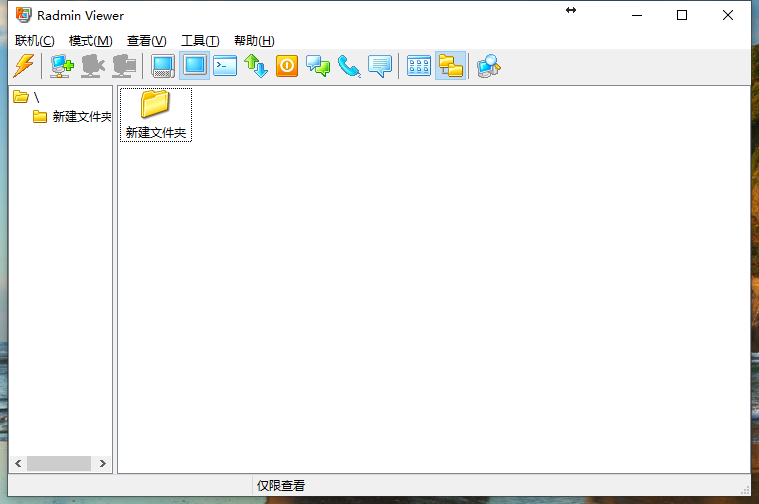Viewport: 759px width, 504px height.
Task: Select Telnet mode terminal icon
Action: [x=225, y=65]
